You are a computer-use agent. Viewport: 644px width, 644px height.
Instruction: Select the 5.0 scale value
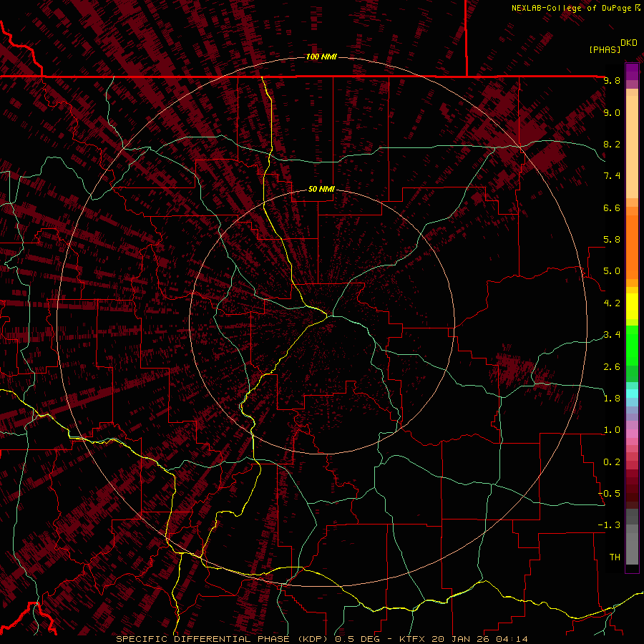[x=612, y=271]
